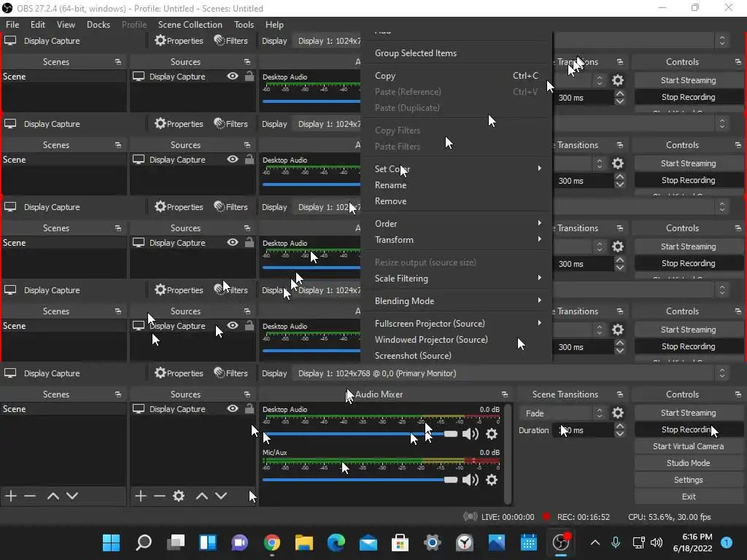Open the Tools menu
This screenshot has height=560, width=747.
pos(244,24)
